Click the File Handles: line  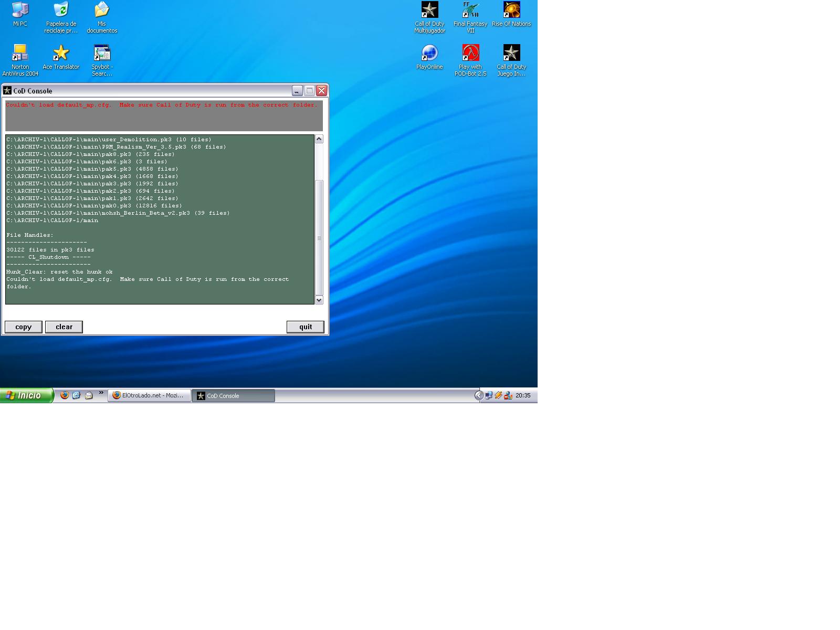point(30,235)
